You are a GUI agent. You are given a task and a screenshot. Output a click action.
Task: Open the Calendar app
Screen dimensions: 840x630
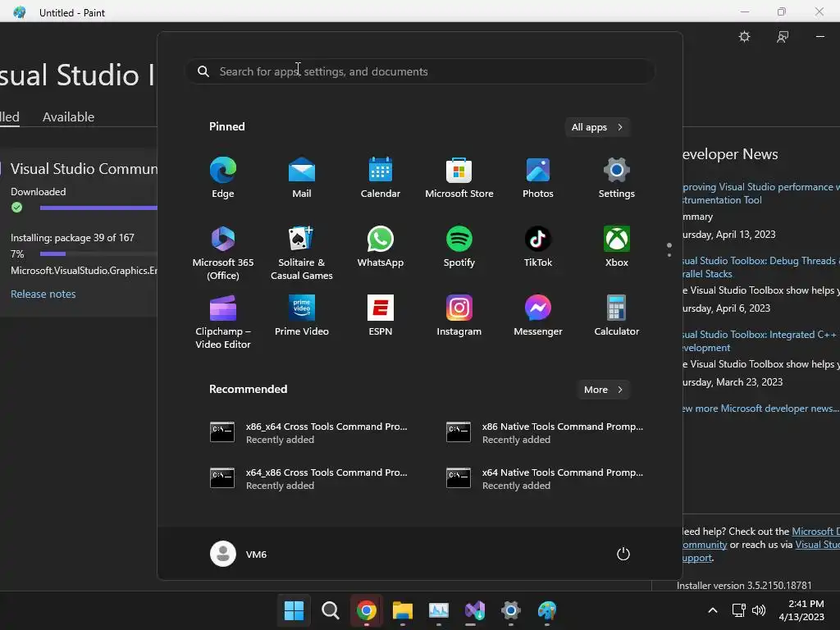[x=381, y=178]
